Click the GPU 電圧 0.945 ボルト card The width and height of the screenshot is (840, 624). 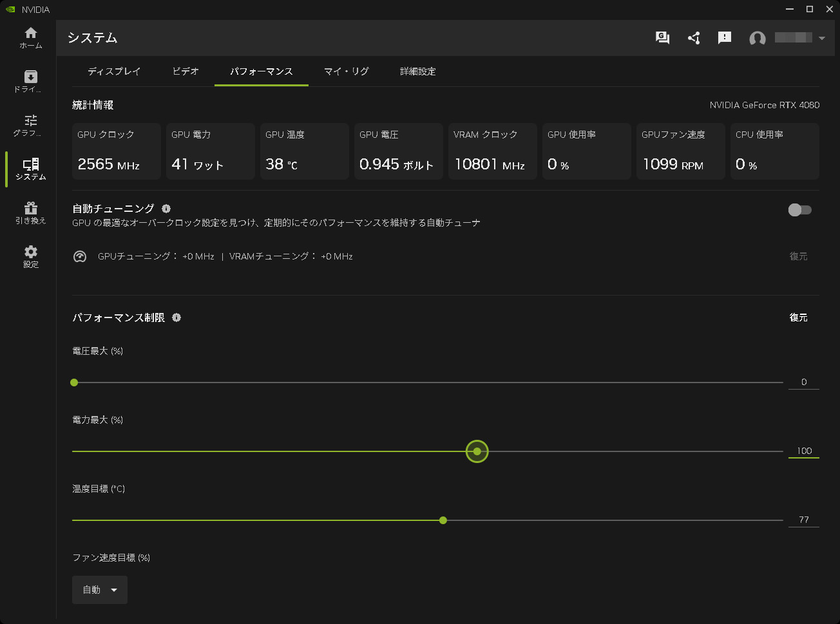[399, 151]
